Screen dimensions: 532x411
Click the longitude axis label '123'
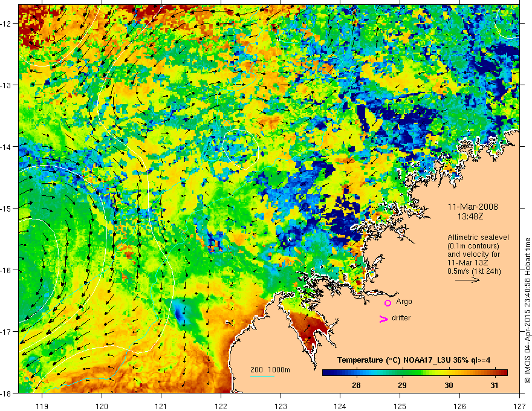tap(281, 406)
